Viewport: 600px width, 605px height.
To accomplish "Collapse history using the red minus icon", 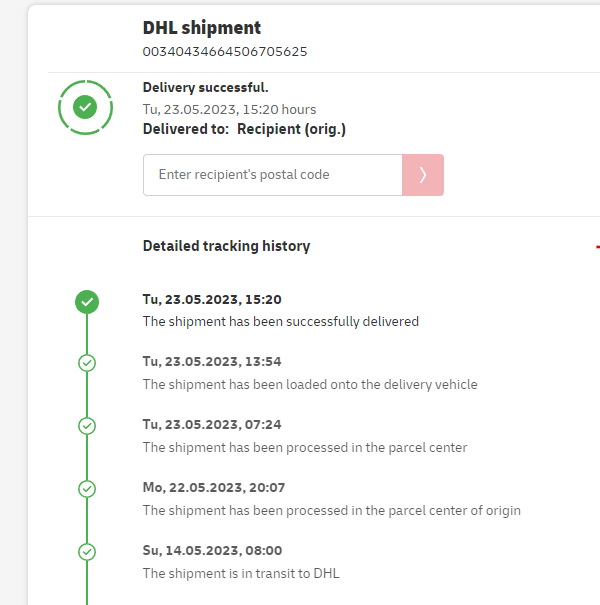I will pyautogui.click(x=597, y=247).
